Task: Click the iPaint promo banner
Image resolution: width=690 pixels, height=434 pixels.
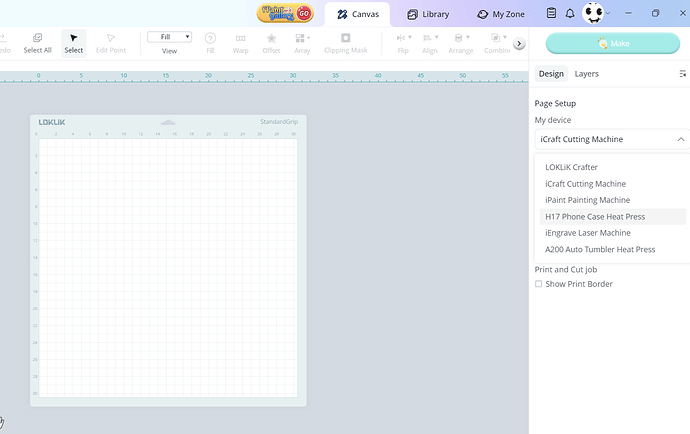Action: tap(286, 14)
